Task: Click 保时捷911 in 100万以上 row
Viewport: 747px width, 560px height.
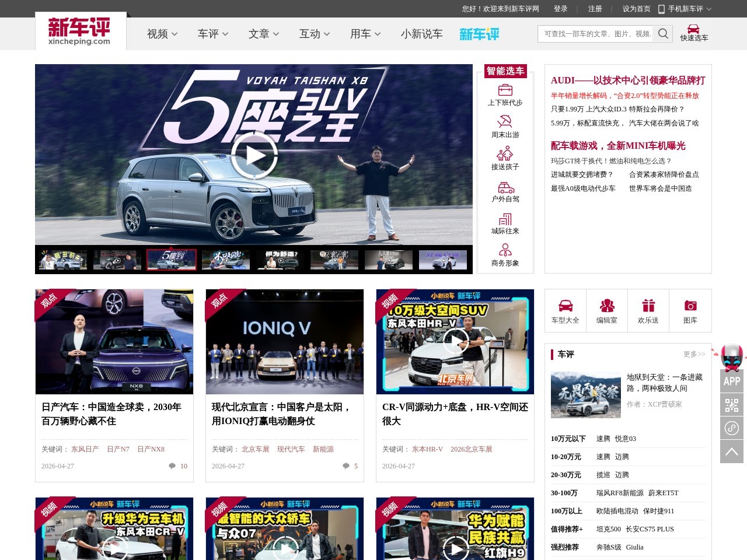Action: [x=658, y=511]
